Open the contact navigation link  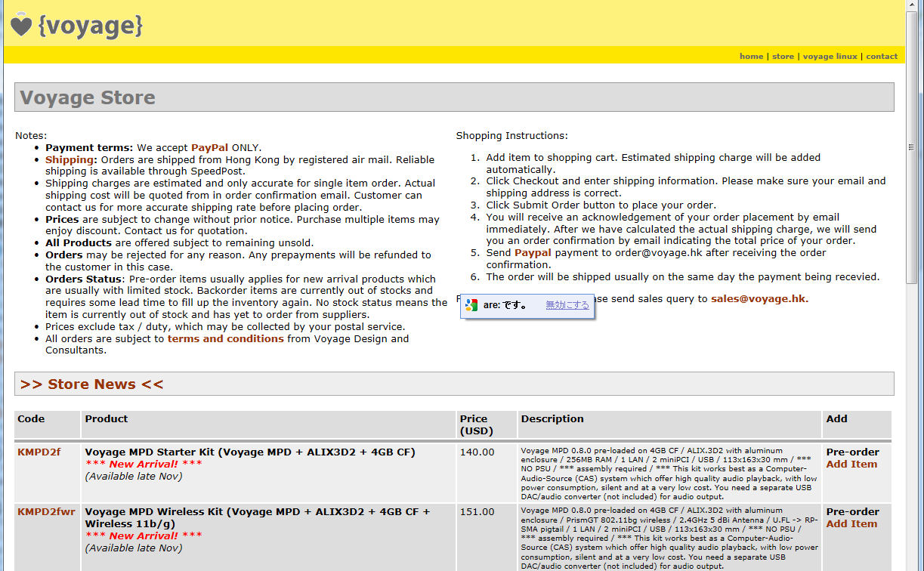882,56
